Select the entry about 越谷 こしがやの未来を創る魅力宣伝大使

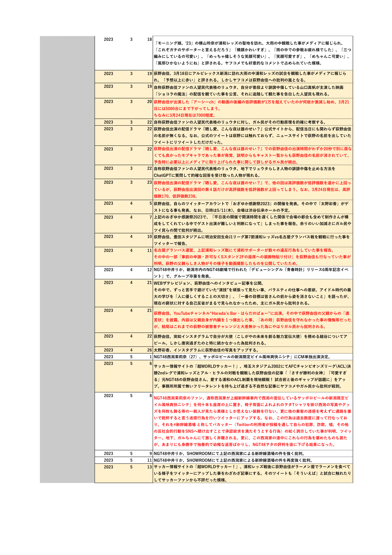253,340
